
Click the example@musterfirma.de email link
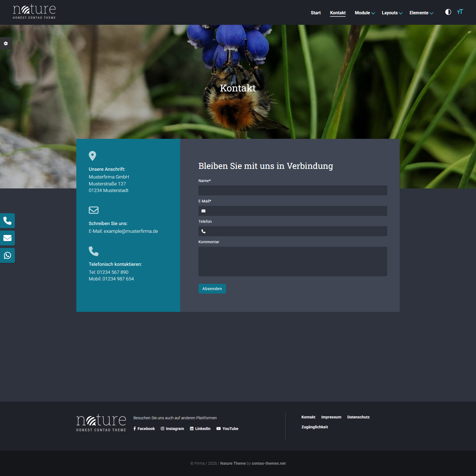(131, 231)
